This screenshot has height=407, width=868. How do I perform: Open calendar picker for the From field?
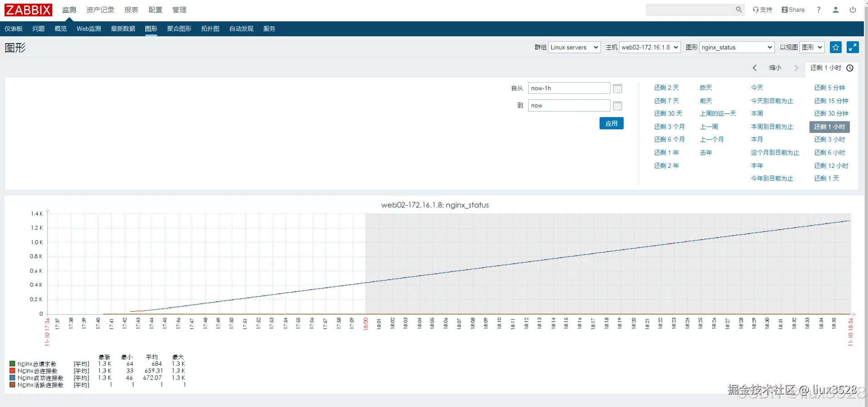click(x=617, y=88)
